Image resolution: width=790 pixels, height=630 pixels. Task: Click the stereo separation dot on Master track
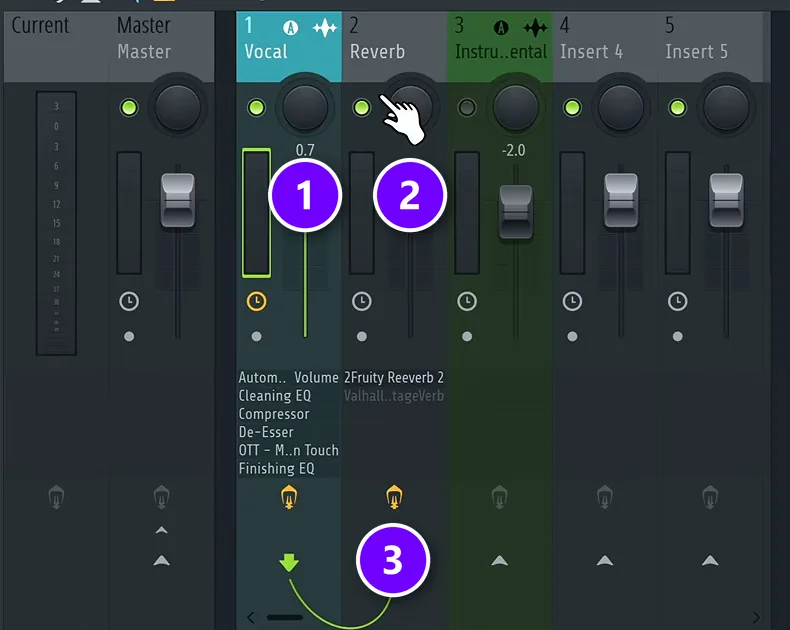click(129, 336)
